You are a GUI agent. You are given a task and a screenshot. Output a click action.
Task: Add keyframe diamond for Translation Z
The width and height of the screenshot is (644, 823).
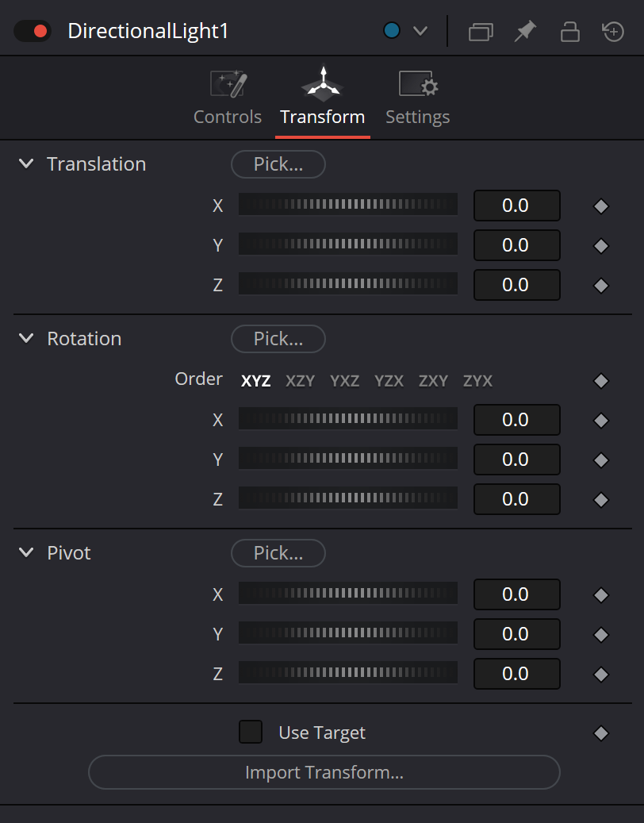601,286
